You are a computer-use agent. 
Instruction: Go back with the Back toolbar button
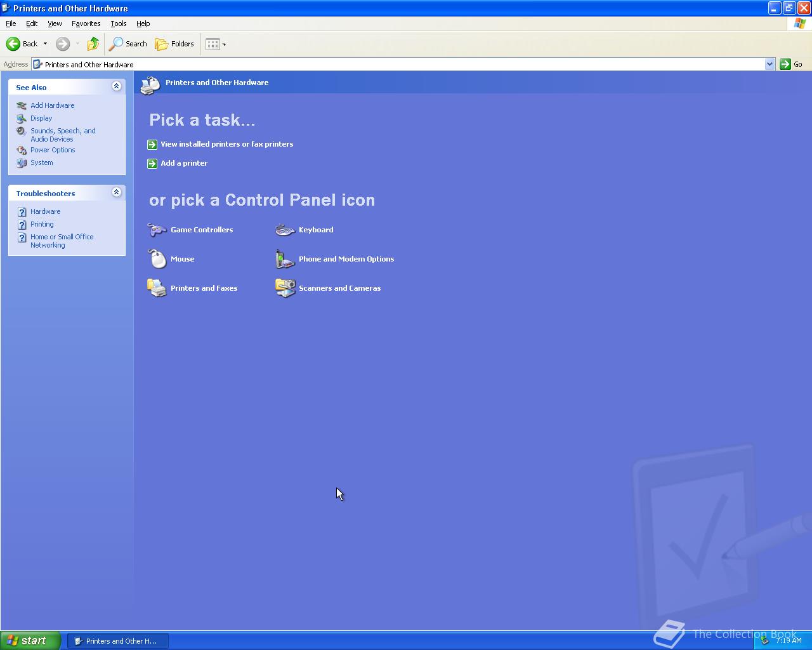coord(22,44)
